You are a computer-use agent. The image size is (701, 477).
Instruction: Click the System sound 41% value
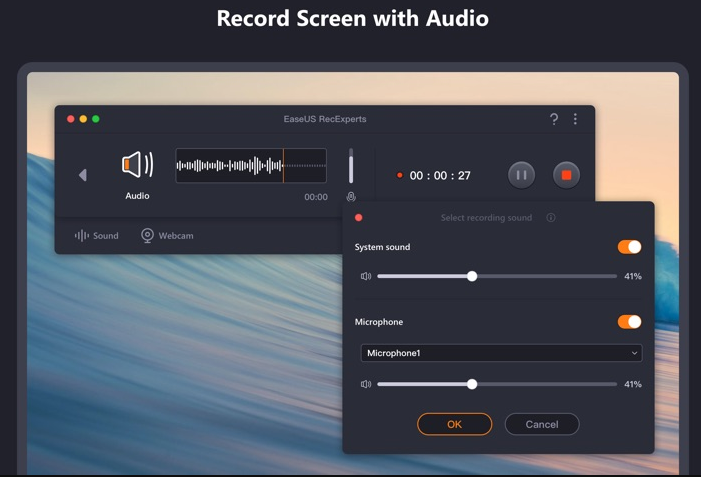[633, 276]
